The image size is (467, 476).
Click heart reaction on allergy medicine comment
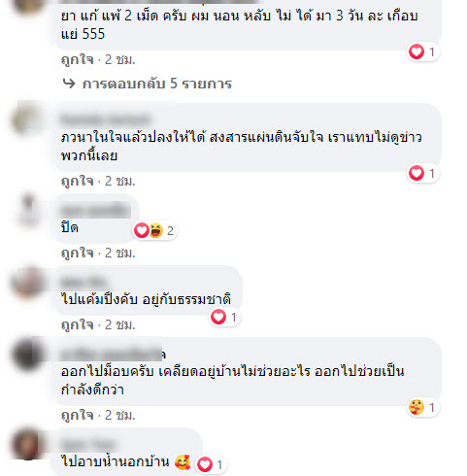(x=417, y=51)
